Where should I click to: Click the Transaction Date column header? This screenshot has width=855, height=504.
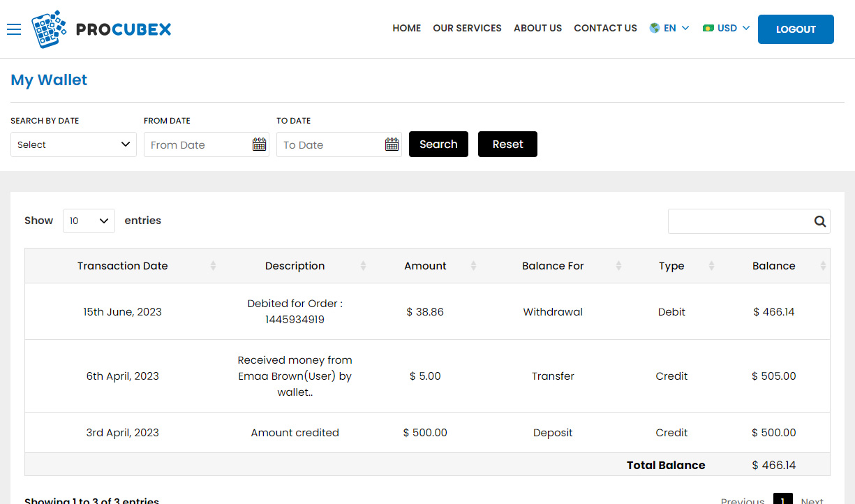click(123, 266)
